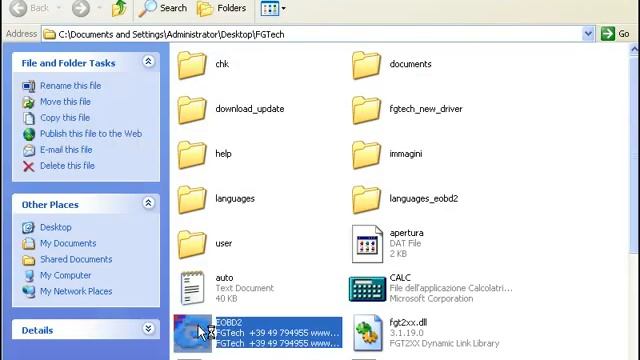The height and width of the screenshot is (360, 640).
Task: Select the chk folder icon
Action: pos(192,65)
